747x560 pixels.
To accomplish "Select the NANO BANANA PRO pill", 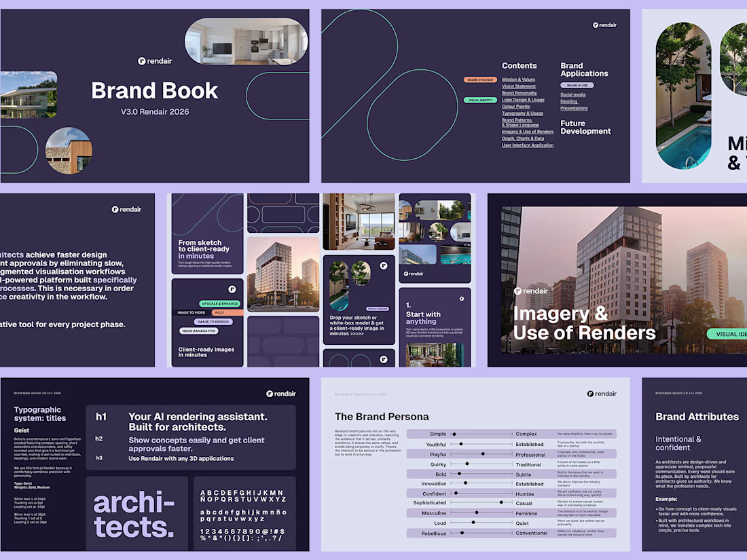I will [x=199, y=331].
